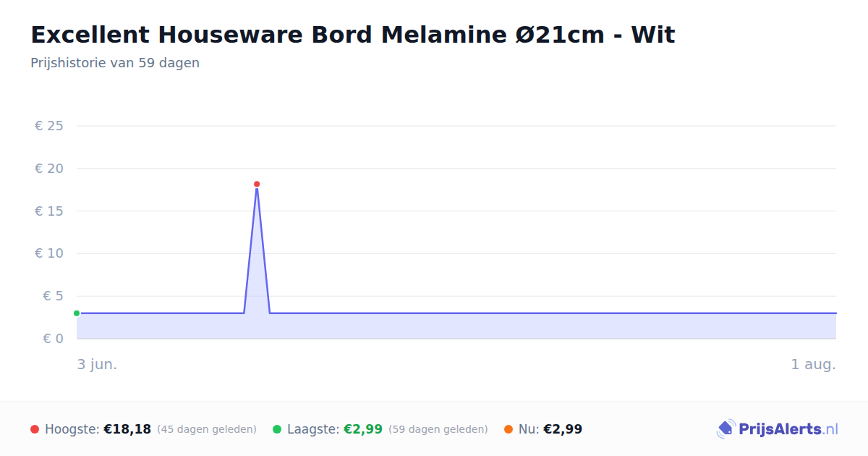Click the PrijsAlerts tag logo icon
The width and height of the screenshot is (868, 456).
tap(726, 429)
